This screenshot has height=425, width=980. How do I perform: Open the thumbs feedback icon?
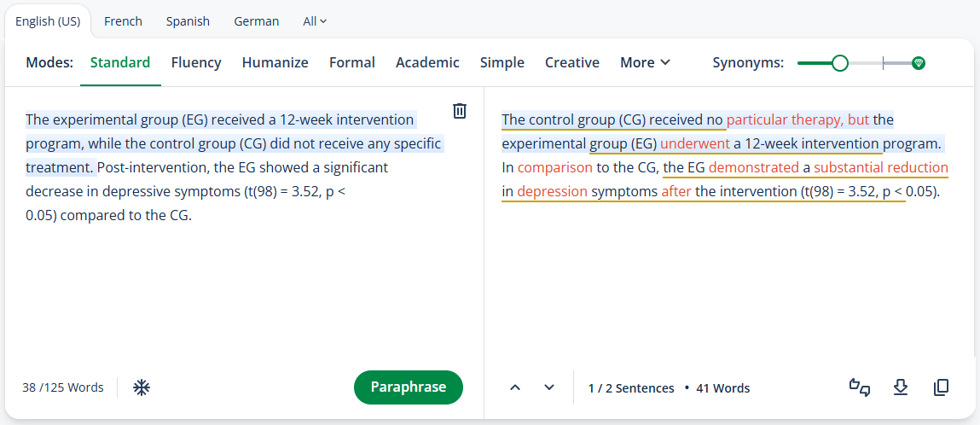coord(860,387)
